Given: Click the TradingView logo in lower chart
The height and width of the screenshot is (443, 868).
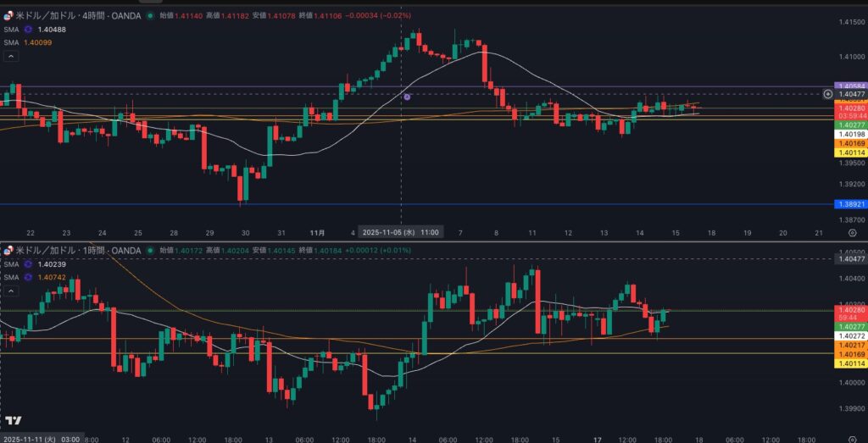Looking at the screenshot, I should [x=14, y=421].
